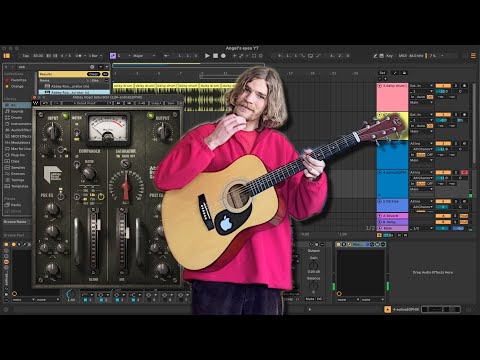Toggle the green output LED button
This screenshot has width=480, height=360.
[151, 116]
